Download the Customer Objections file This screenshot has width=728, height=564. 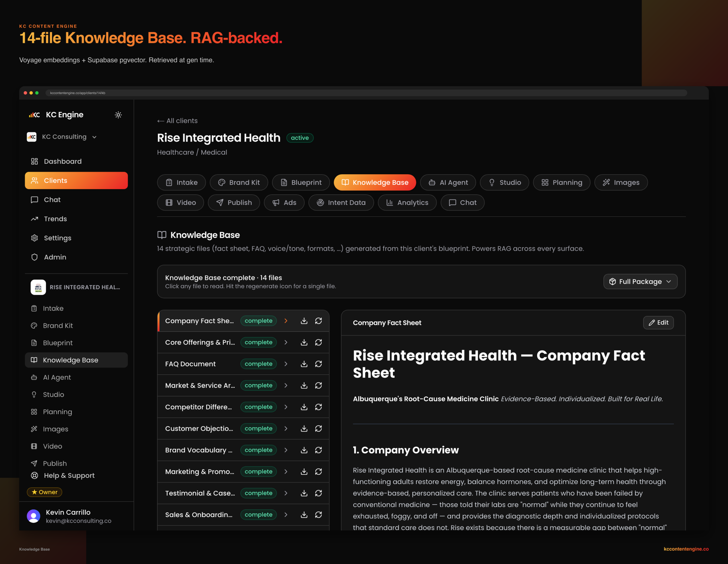[x=304, y=428]
